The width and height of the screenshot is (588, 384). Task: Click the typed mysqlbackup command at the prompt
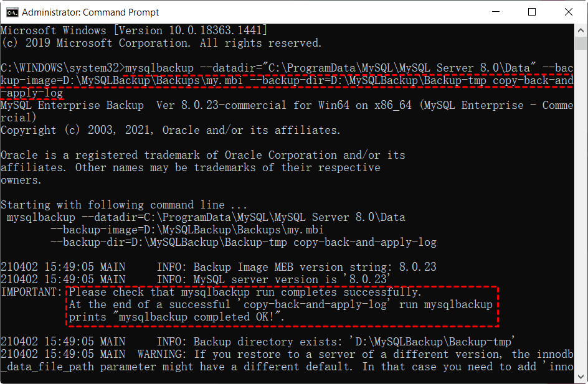click(x=349, y=68)
